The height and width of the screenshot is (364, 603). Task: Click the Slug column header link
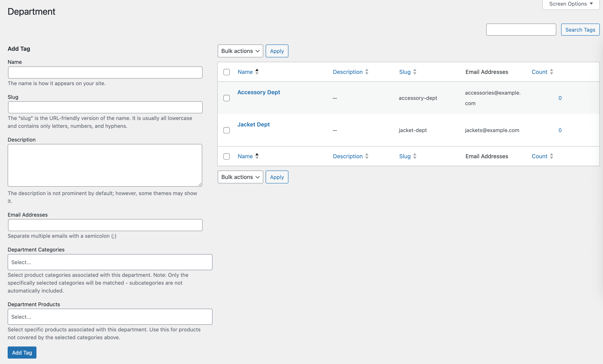405,72
